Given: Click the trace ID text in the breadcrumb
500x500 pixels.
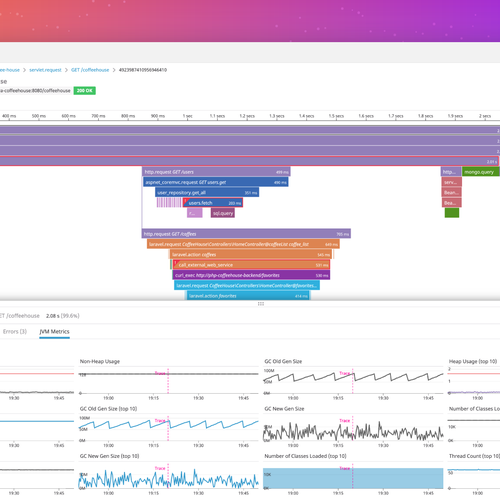Looking at the screenshot, I should pyautogui.click(x=143, y=70).
